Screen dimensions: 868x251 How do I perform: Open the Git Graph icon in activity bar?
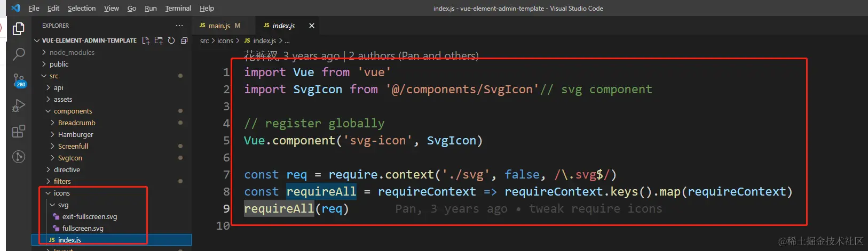(19, 157)
